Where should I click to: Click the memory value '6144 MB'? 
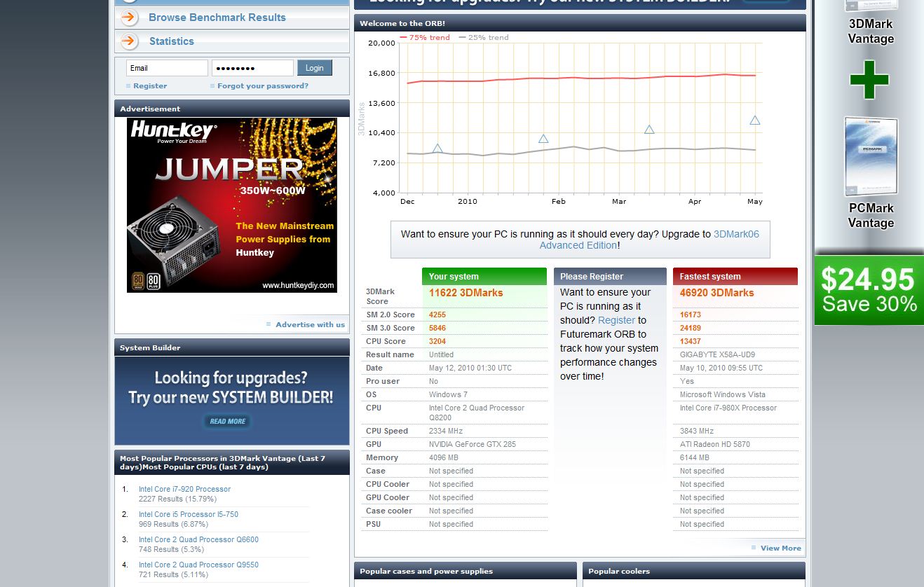click(x=695, y=458)
